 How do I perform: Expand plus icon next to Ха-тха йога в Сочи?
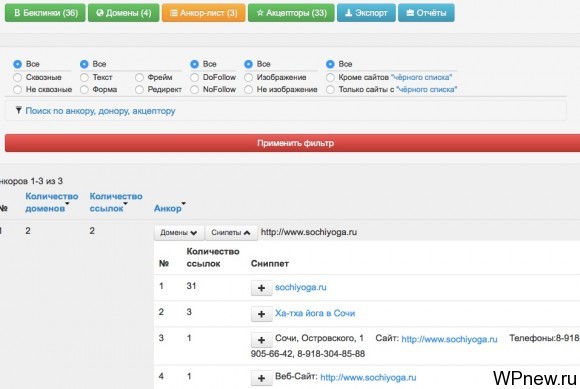point(261,314)
